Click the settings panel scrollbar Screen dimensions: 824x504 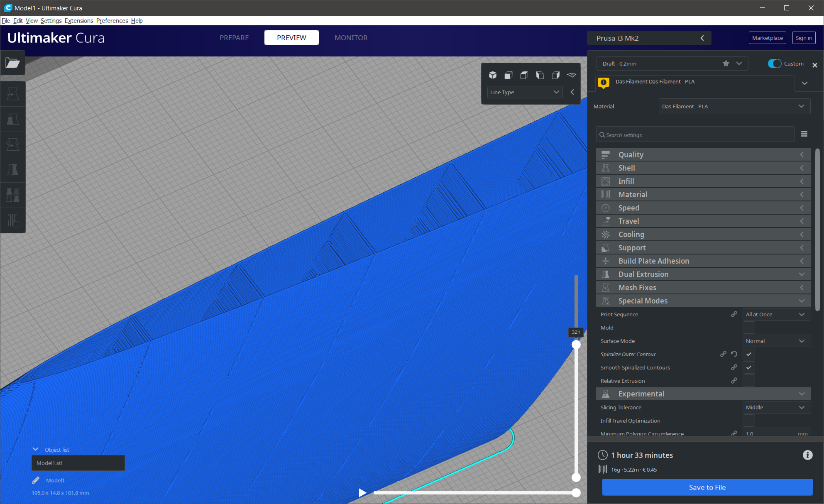[817, 229]
